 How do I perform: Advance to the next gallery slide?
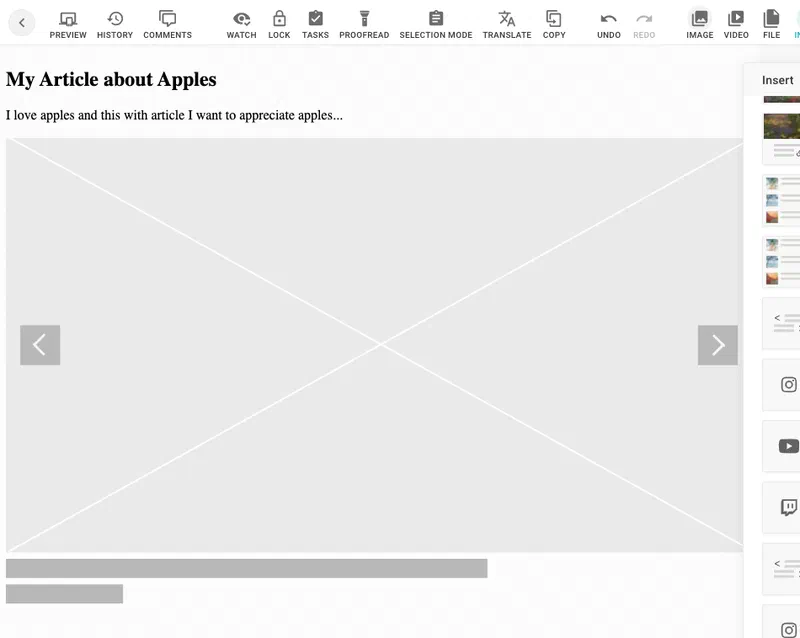[717, 345]
